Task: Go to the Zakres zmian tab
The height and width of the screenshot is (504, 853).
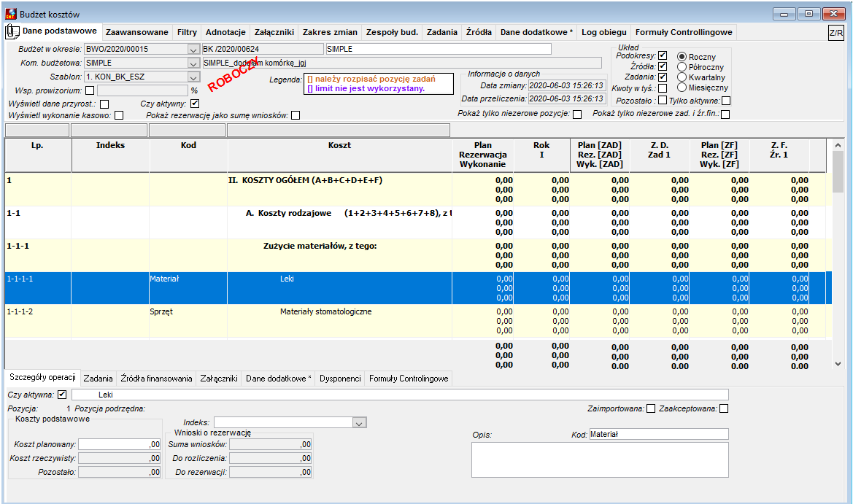Action: point(330,32)
